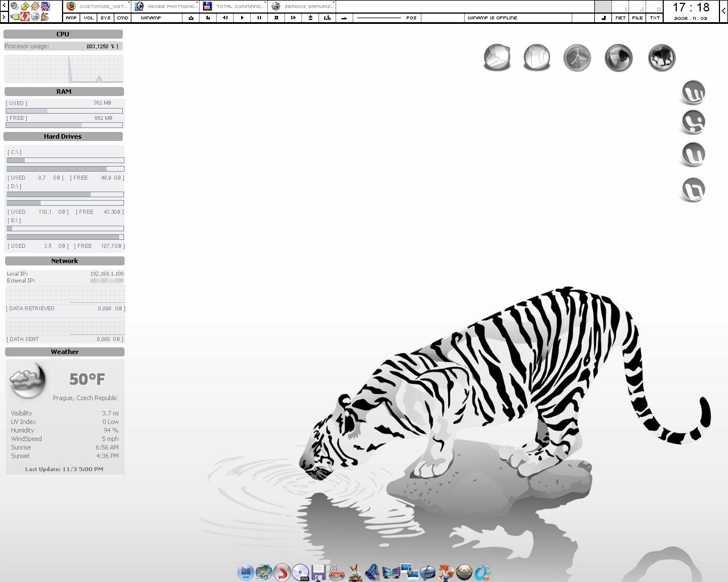
Task: Open the SYS menu in top bar
Action: (x=105, y=18)
